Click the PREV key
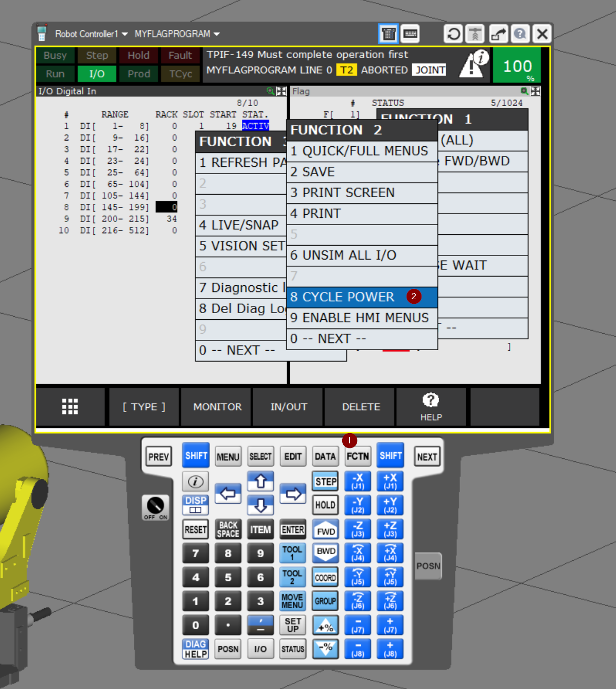The image size is (616, 689). 159,457
